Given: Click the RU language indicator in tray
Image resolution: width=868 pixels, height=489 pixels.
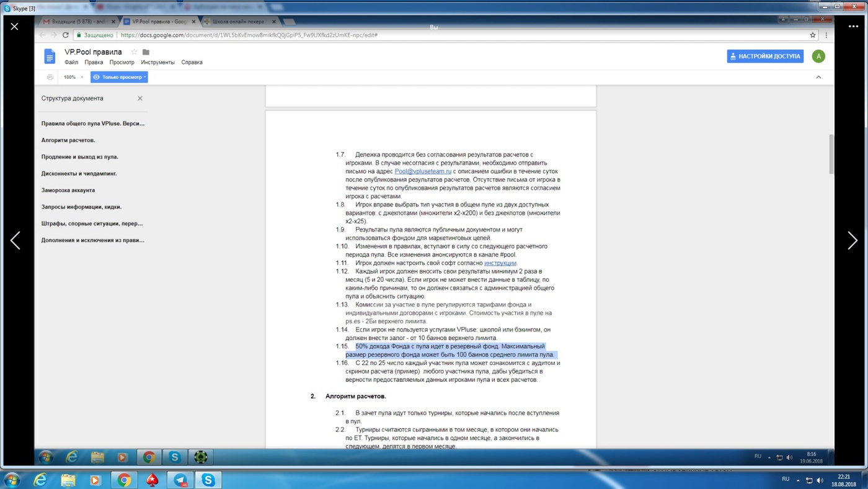Looking at the screenshot, I should coord(786,479).
